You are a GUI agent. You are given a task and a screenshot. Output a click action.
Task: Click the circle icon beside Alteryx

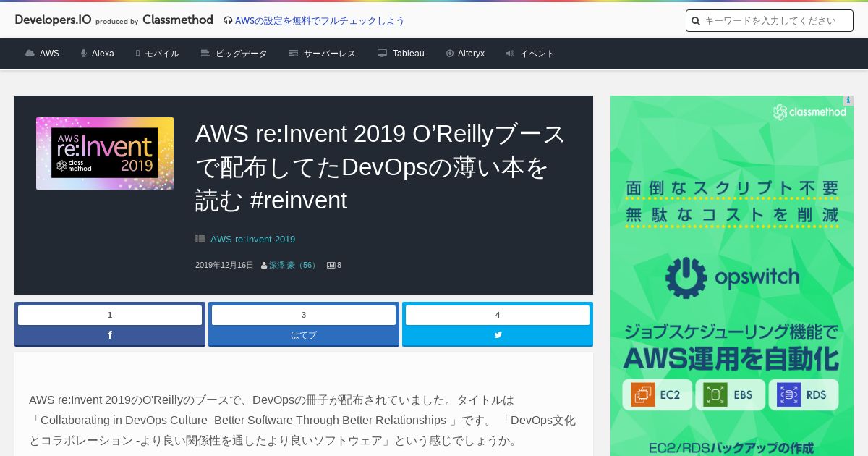point(450,54)
